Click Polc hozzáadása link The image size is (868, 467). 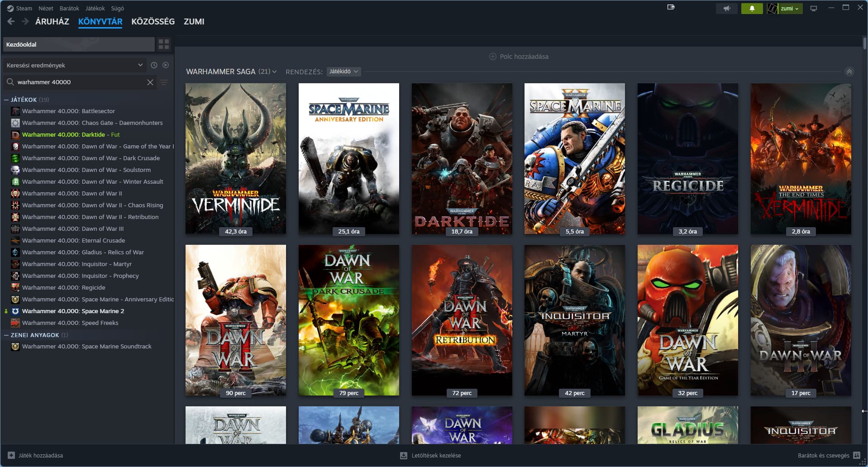[x=524, y=57]
